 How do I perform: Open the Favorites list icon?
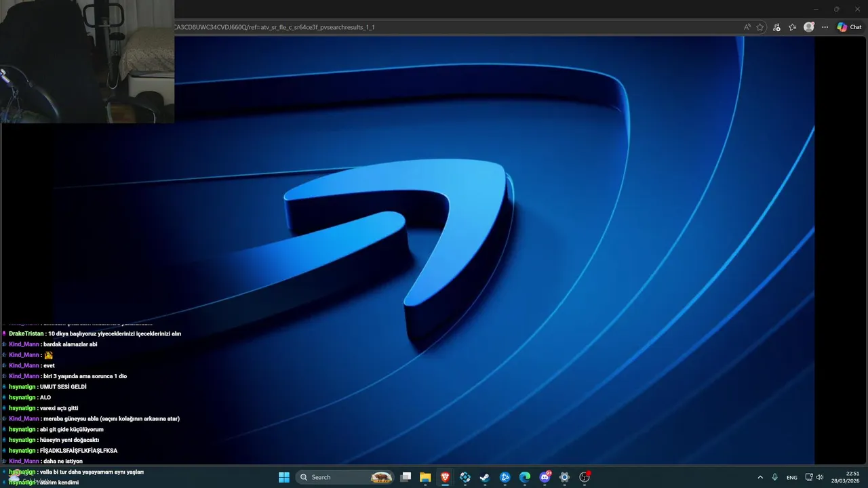pyautogui.click(x=792, y=27)
